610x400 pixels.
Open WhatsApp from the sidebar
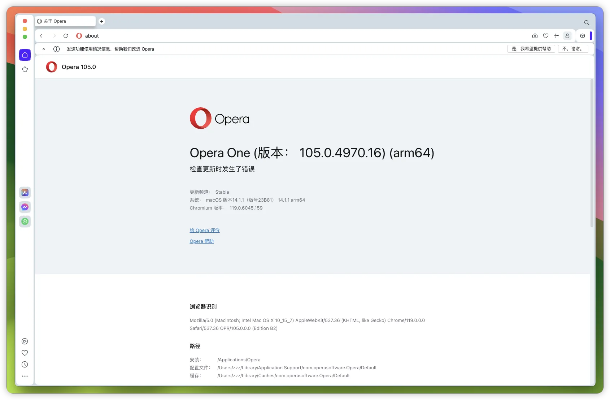point(25,221)
